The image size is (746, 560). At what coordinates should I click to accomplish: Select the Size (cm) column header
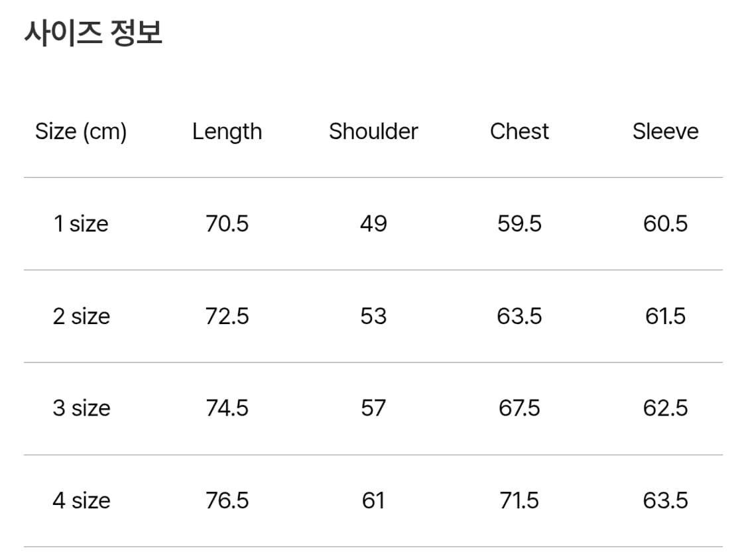(x=81, y=131)
